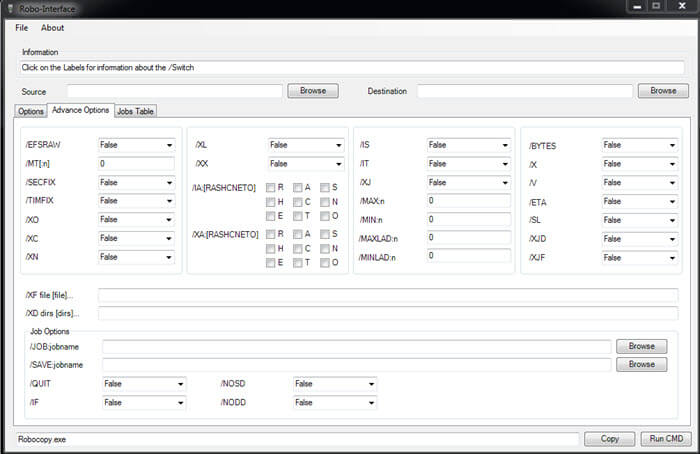Click the /SL label for switch info

[535, 220]
